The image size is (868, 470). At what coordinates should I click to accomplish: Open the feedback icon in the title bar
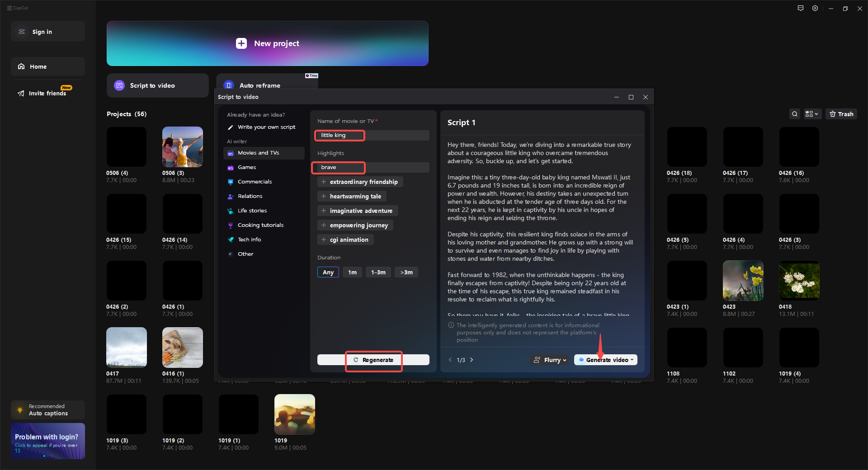(x=801, y=8)
